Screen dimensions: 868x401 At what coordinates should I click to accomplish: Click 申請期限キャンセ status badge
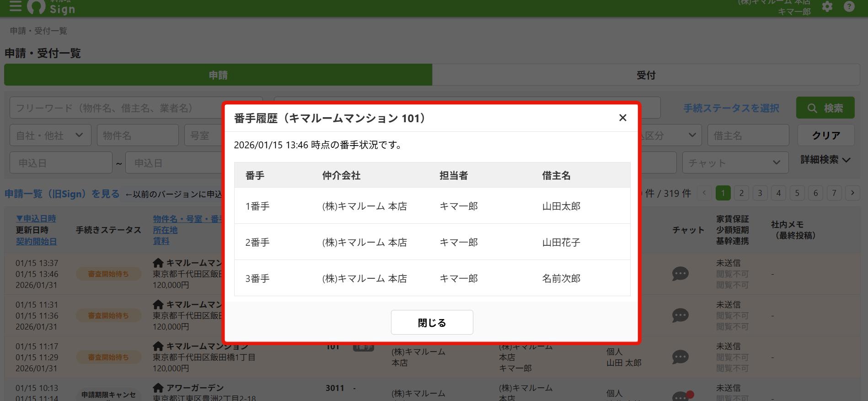tap(108, 395)
